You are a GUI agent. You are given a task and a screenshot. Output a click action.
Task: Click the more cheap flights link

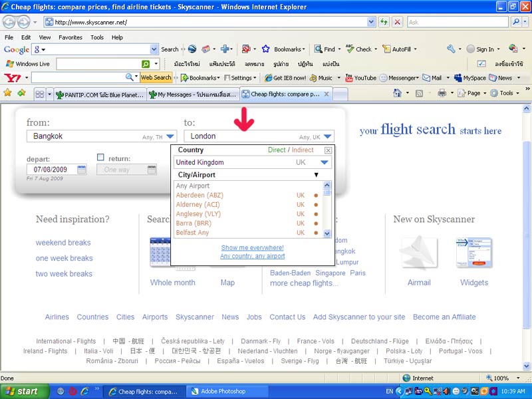(x=304, y=283)
